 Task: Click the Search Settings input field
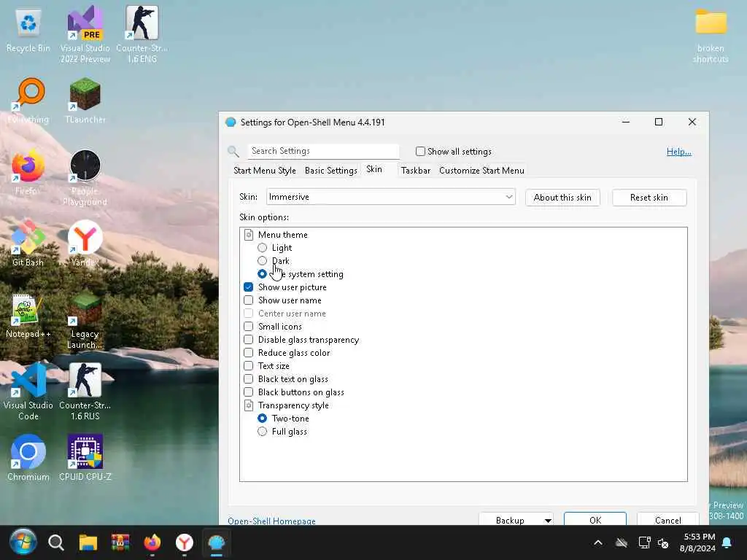coord(323,151)
